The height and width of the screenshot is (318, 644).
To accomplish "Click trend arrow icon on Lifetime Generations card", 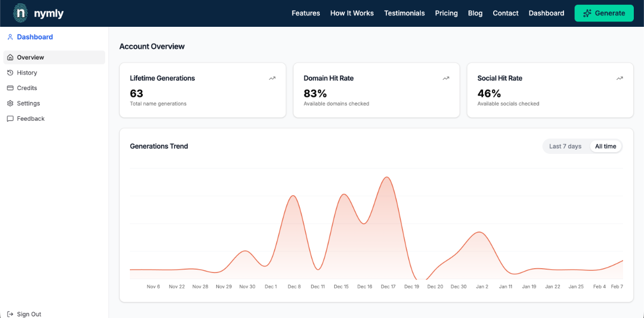I will pos(272,78).
